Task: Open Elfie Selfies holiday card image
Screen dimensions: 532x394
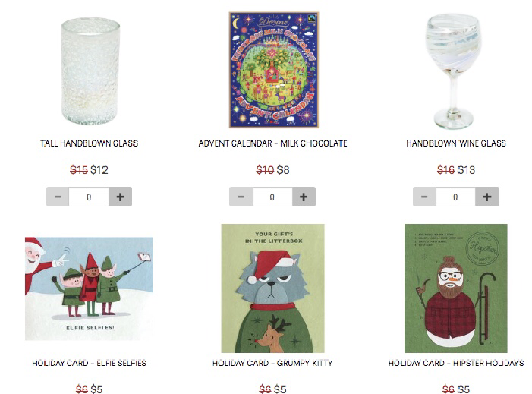Action: pyautogui.click(x=90, y=288)
